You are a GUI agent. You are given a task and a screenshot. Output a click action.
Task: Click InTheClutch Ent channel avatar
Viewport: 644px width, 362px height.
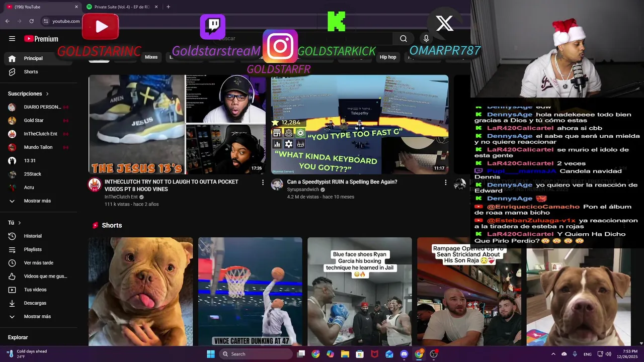coord(95,185)
